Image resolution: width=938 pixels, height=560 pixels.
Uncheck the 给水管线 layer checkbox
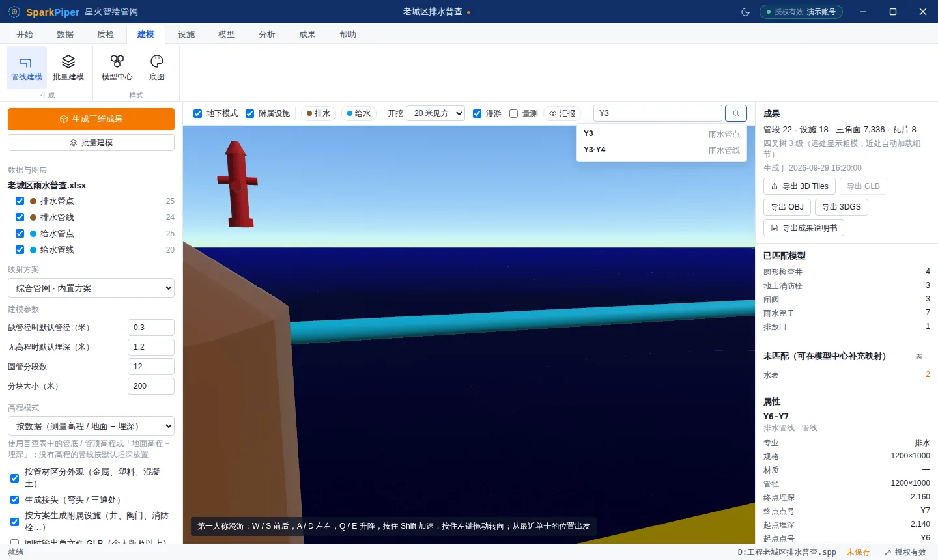click(20, 250)
